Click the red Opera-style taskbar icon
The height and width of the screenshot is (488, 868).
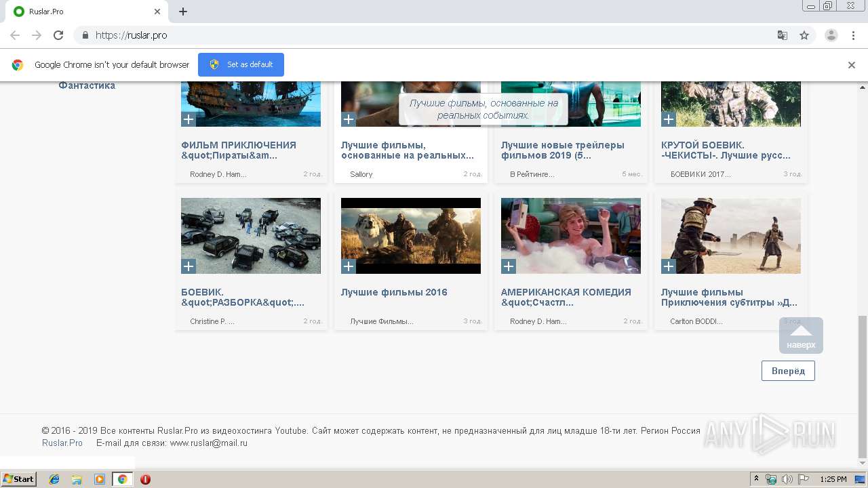tap(145, 479)
